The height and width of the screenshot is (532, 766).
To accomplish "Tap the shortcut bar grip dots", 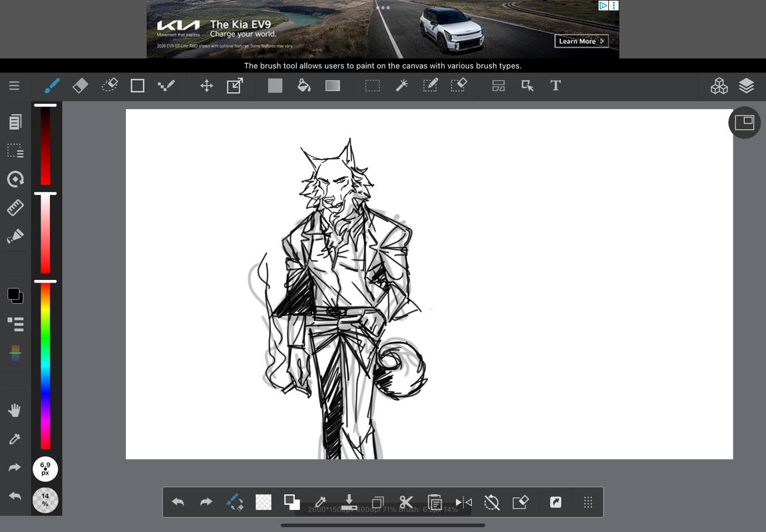I will click(x=588, y=502).
